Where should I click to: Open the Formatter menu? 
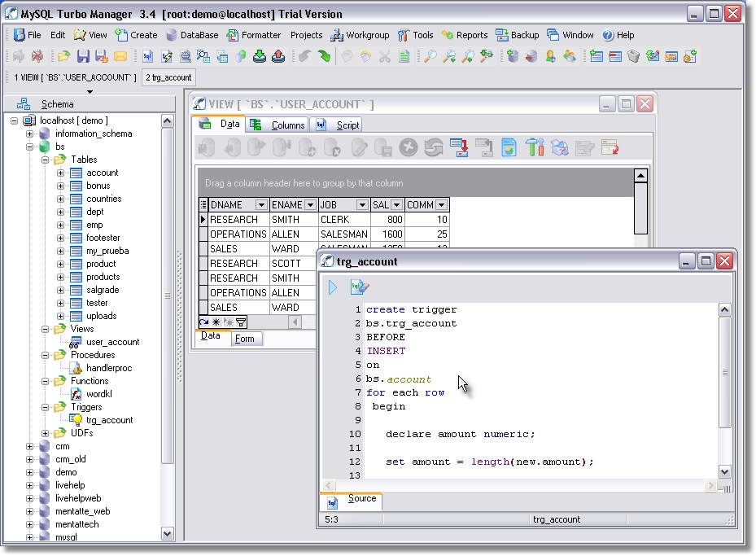tap(254, 35)
